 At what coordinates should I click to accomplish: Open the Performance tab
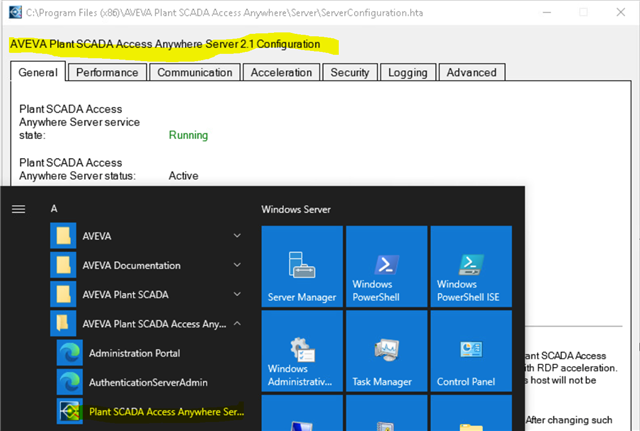[x=107, y=72]
